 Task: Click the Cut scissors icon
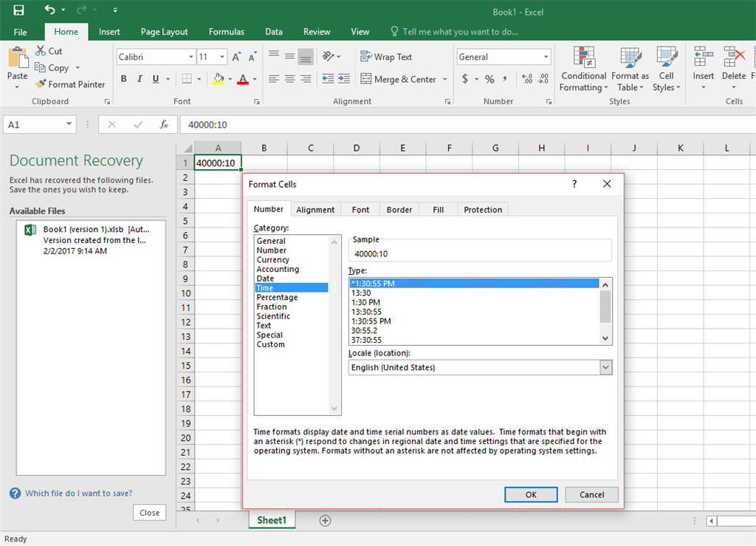41,51
